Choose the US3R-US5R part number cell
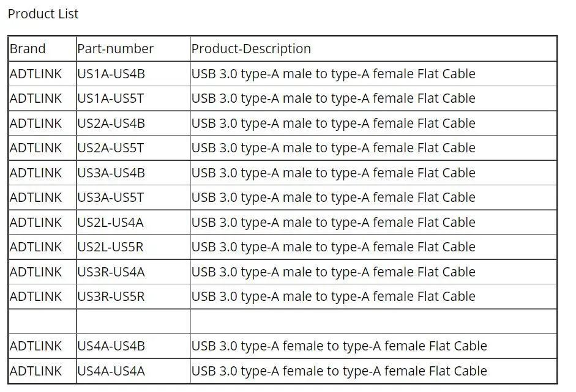This screenshot has height=392, width=576. [x=111, y=297]
